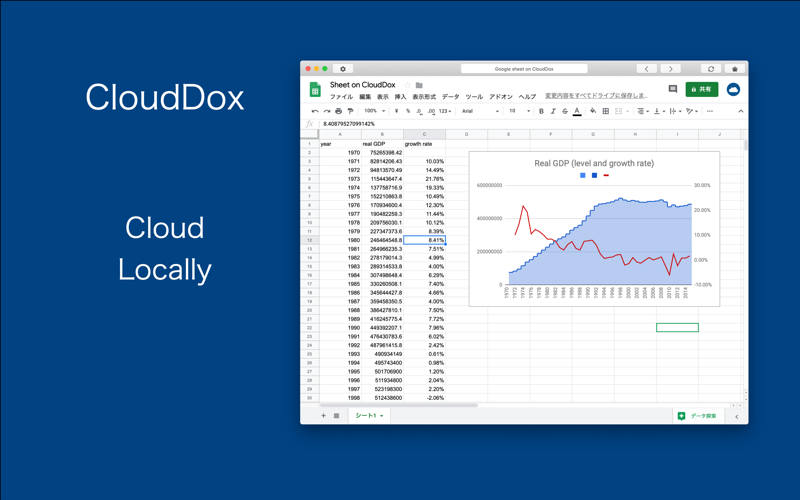Open the データ menu

click(451, 96)
